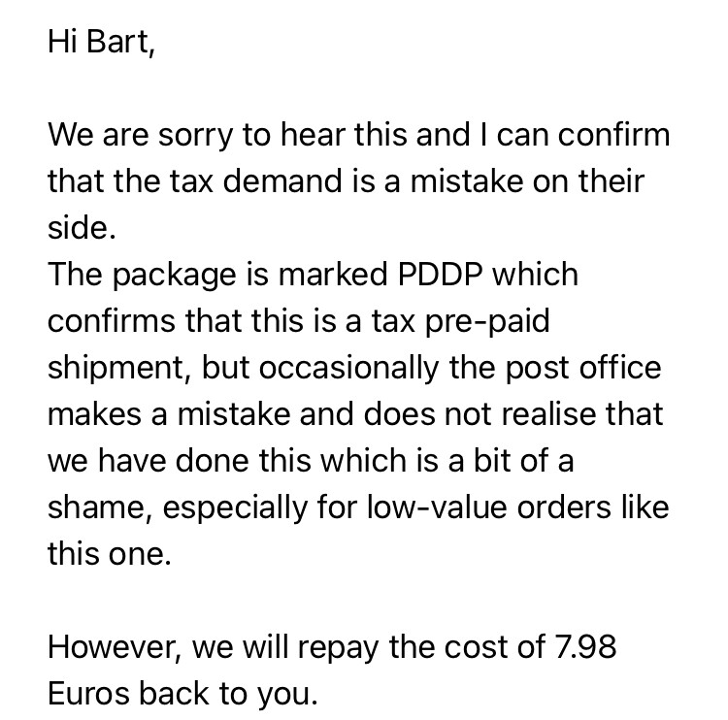Select the word "PDDP" in the message
Screen dimensions: 728x720
pos(439,275)
